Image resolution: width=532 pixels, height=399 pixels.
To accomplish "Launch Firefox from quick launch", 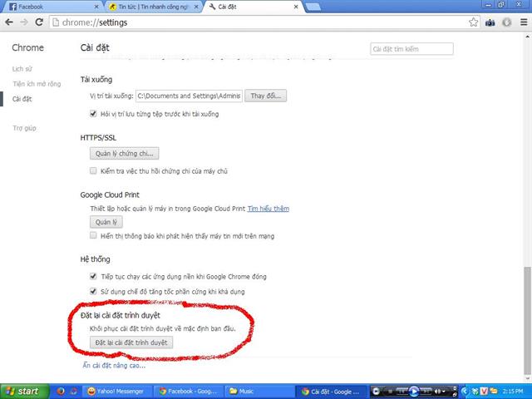I will coord(61,392).
